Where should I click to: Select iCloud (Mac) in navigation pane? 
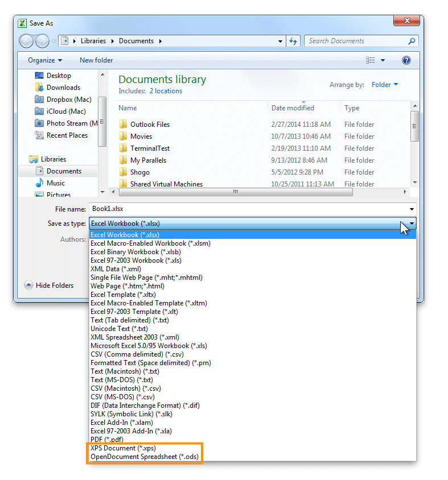pos(60,111)
